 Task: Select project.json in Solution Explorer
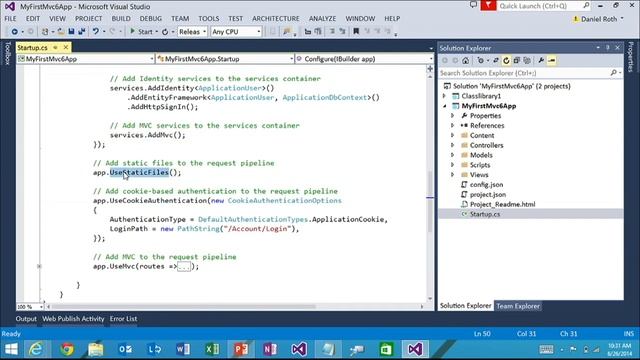click(x=488, y=194)
